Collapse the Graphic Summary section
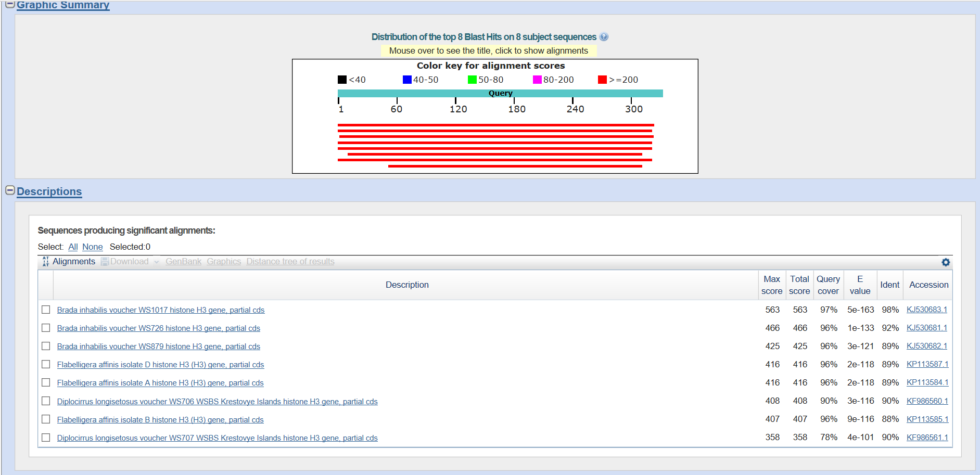The width and height of the screenshot is (980, 475). click(10, 4)
